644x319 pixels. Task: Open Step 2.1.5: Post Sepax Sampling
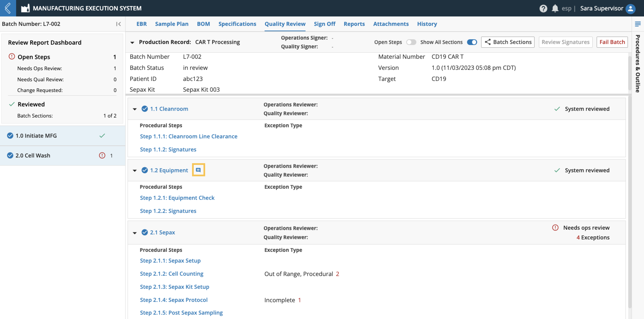(x=181, y=312)
